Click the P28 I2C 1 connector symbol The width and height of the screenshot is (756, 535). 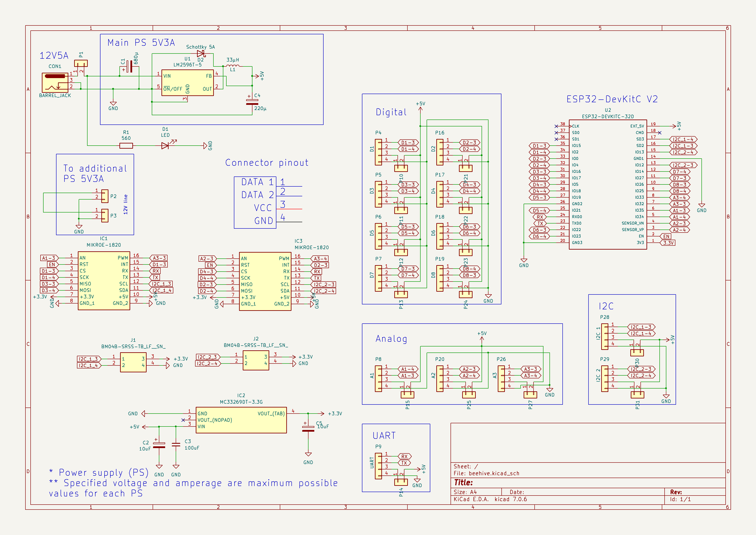click(x=604, y=337)
